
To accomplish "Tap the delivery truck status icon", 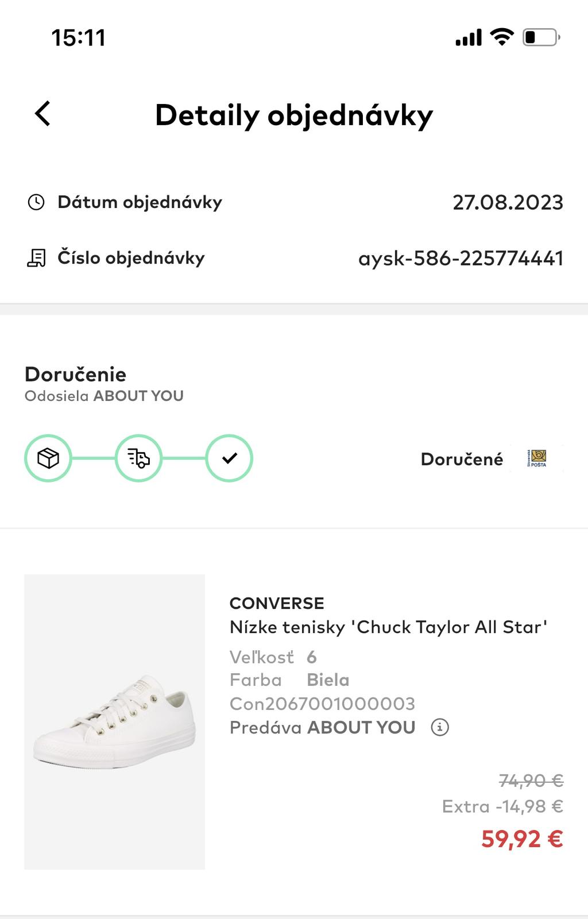I will [x=138, y=458].
